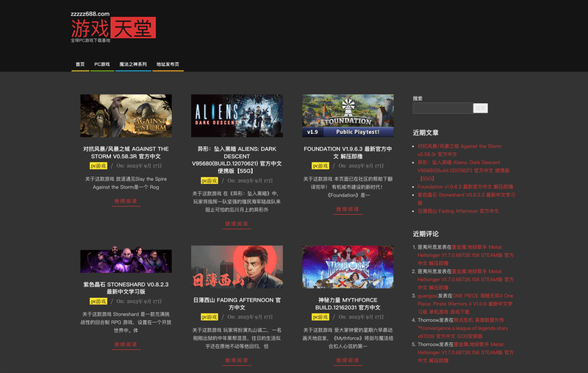The width and height of the screenshot is (588, 373).
Task: Open the 首页 nav tab
Action: (80, 64)
